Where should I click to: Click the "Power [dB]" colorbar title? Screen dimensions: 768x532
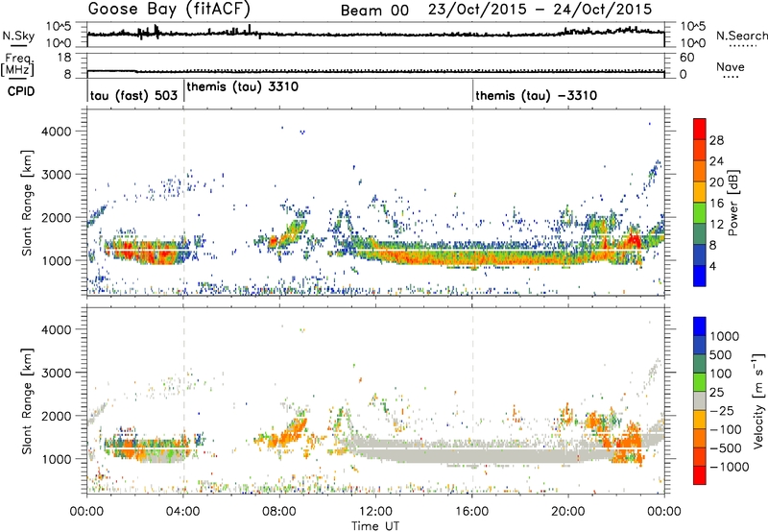pos(732,203)
